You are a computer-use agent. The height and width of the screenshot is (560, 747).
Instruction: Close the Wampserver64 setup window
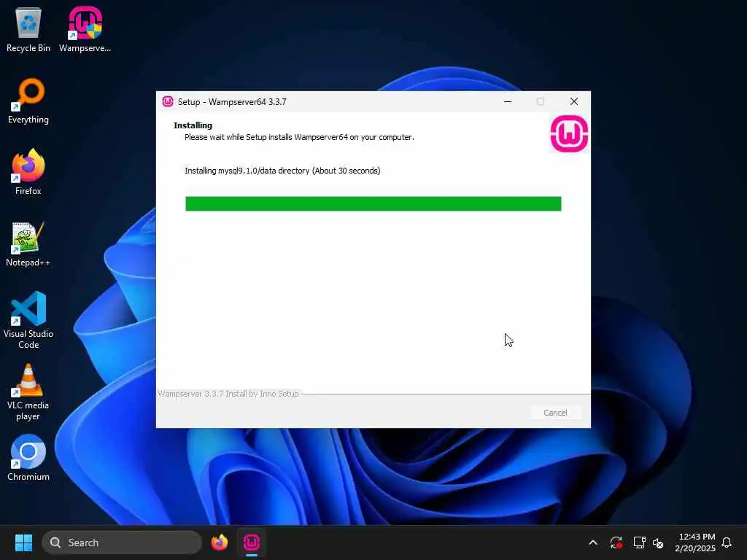point(574,101)
